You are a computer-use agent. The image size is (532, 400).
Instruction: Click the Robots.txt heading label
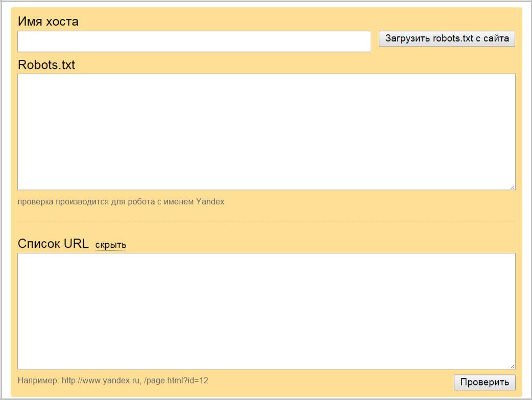click(x=46, y=65)
